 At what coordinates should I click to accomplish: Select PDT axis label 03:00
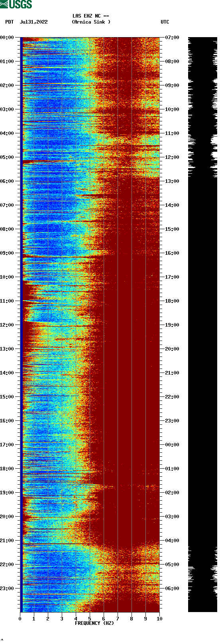click(x=7, y=109)
